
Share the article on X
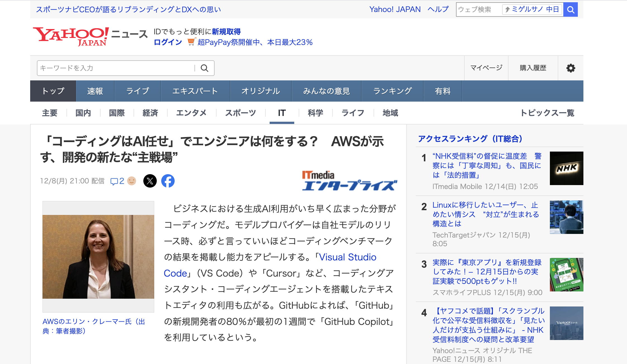[150, 181]
